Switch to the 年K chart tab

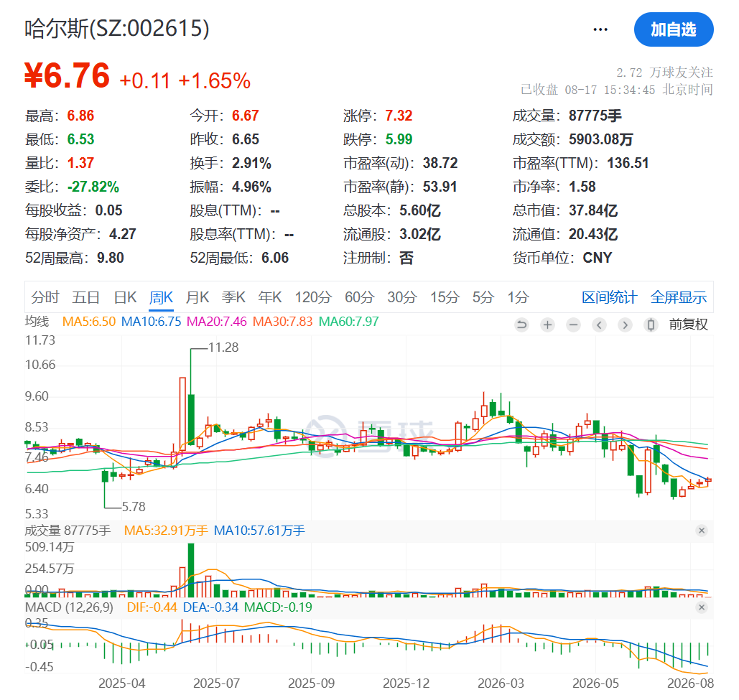pyautogui.click(x=270, y=298)
